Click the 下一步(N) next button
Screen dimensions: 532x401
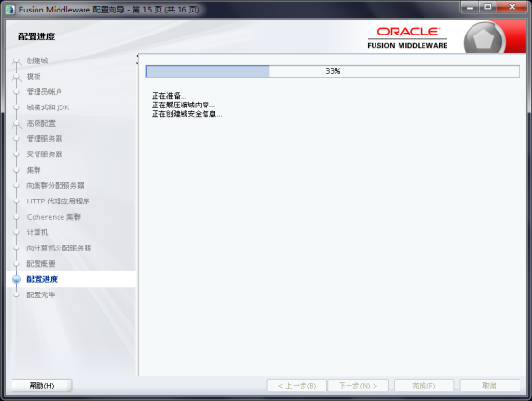(x=358, y=386)
